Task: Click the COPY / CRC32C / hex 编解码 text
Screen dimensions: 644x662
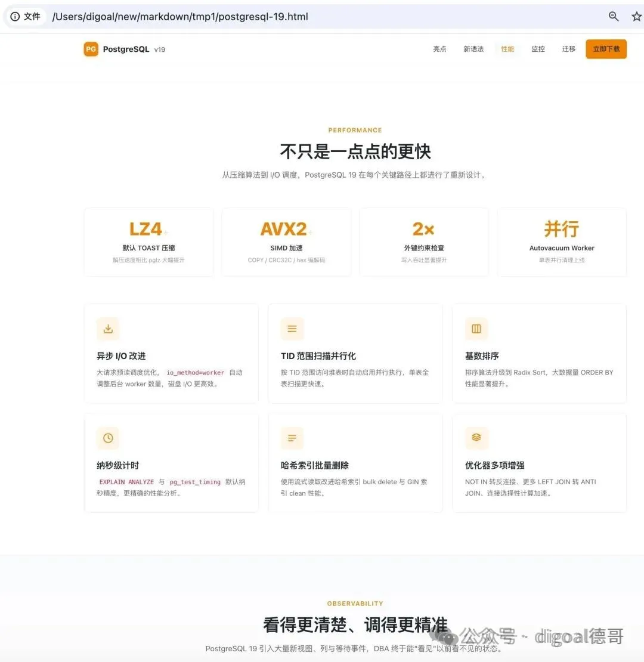Action: tap(286, 260)
